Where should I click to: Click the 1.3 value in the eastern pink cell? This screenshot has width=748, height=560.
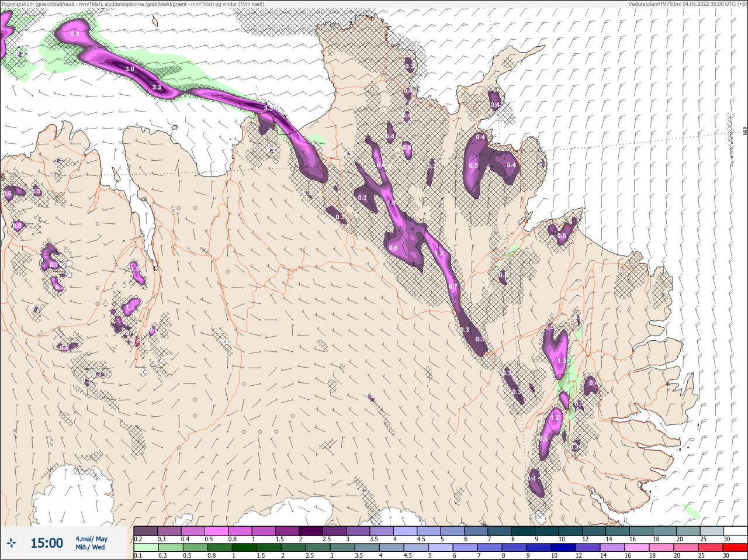(x=562, y=361)
